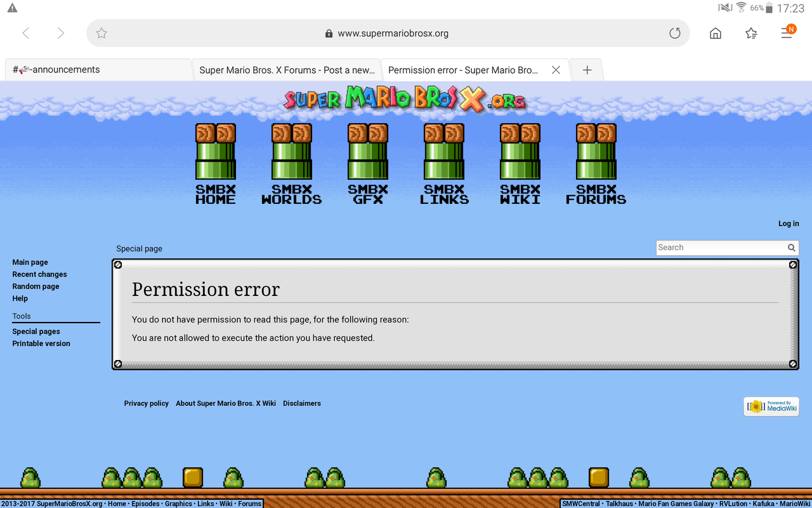812x508 pixels.
Task: Click the Log in link
Action: (789, 224)
